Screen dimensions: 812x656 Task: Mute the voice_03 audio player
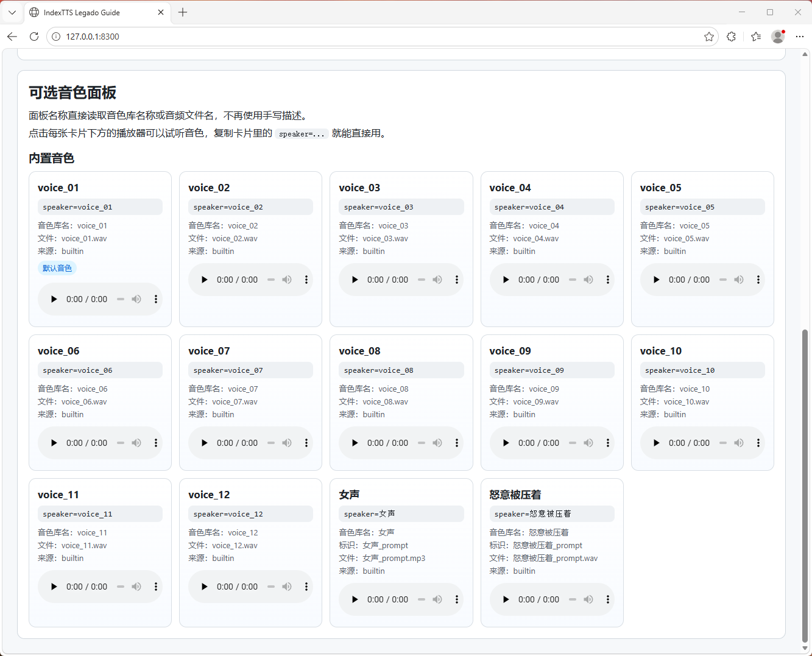(437, 280)
